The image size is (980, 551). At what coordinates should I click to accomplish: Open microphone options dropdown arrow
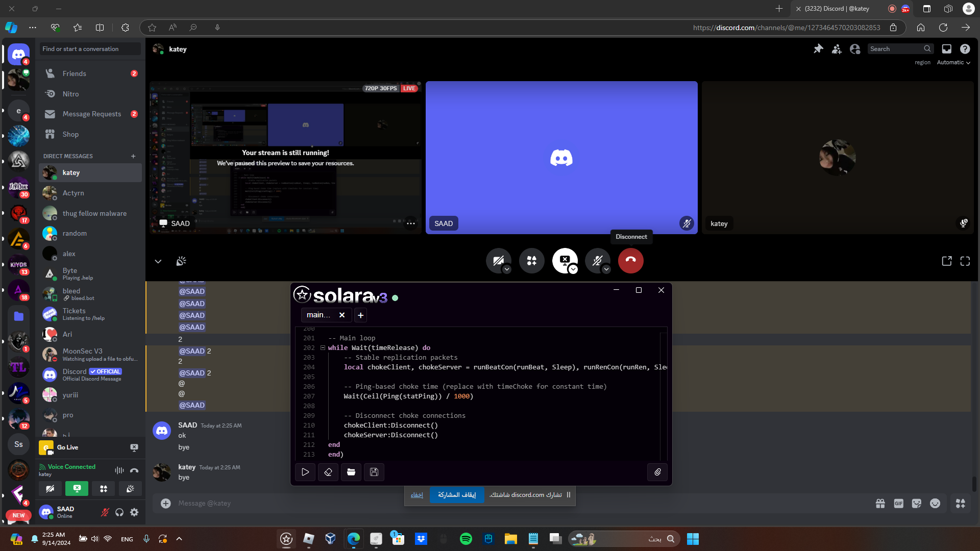pos(606,269)
